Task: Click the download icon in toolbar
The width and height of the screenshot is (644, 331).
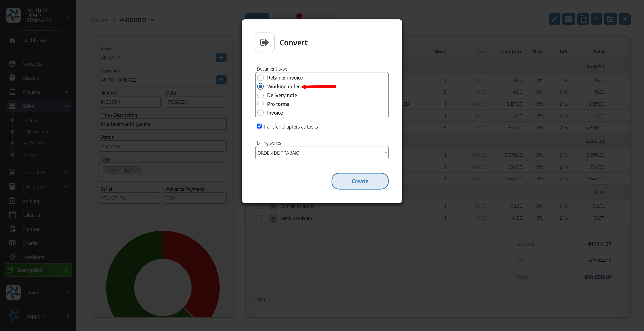Action: coord(596,19)
